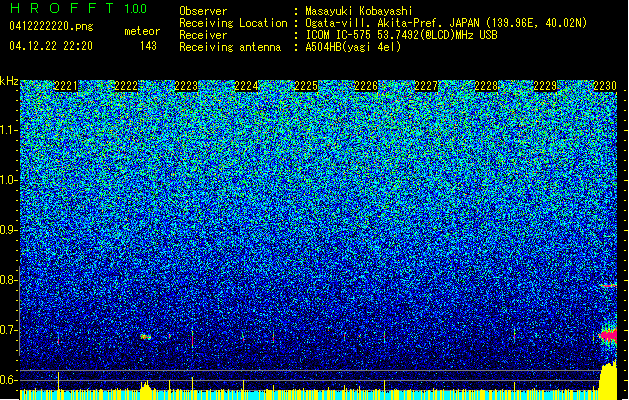The image size is (629, 400).
Task: Click the Receiving Location label
Action: [x=233, y=23]
